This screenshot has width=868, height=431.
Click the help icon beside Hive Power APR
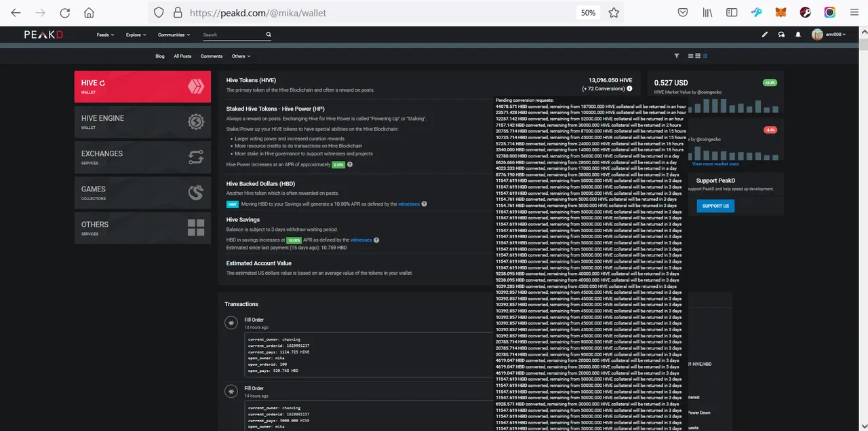350,164
